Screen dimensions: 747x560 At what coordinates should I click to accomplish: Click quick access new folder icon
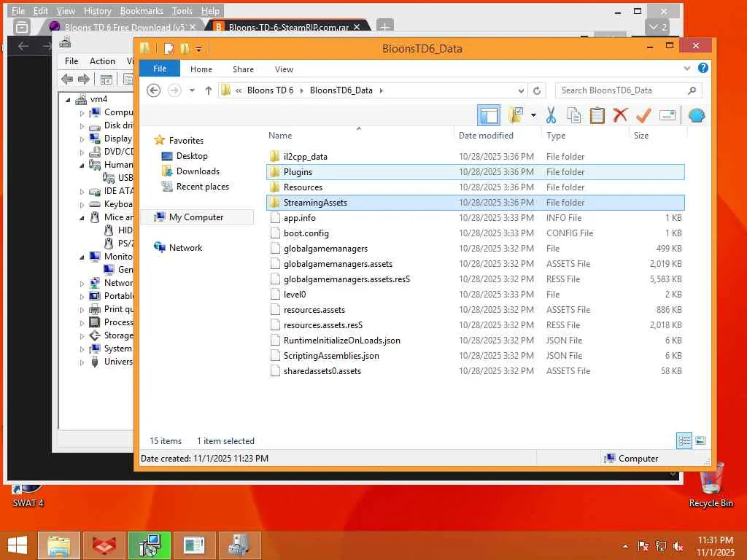[185, 49]
